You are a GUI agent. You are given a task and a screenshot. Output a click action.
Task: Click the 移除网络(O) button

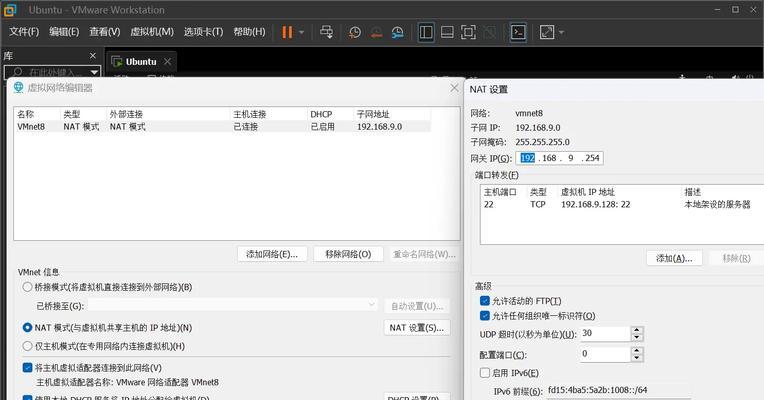pyautogui.click(x=348, y=254)
